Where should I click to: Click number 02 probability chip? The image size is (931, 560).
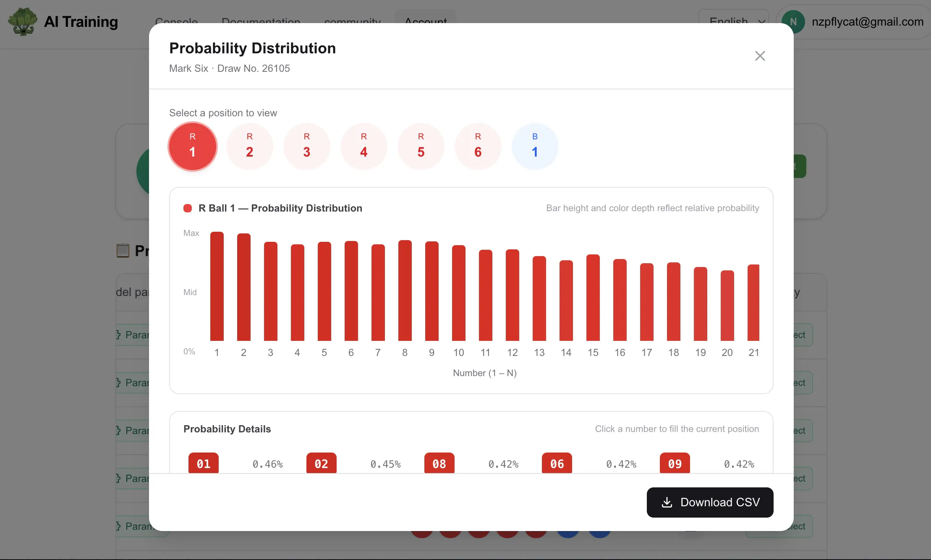[x=322, y=463]
